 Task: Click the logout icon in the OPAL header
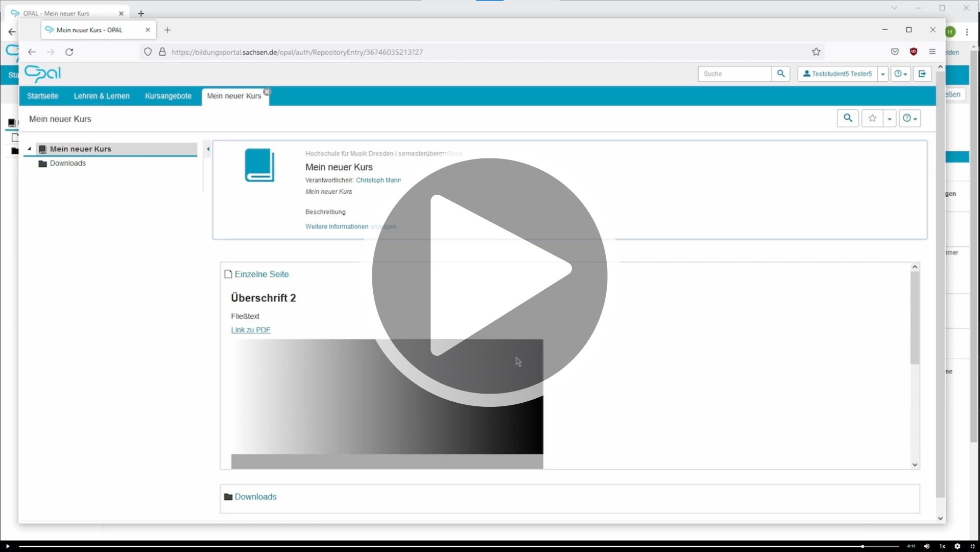point(922,74)
